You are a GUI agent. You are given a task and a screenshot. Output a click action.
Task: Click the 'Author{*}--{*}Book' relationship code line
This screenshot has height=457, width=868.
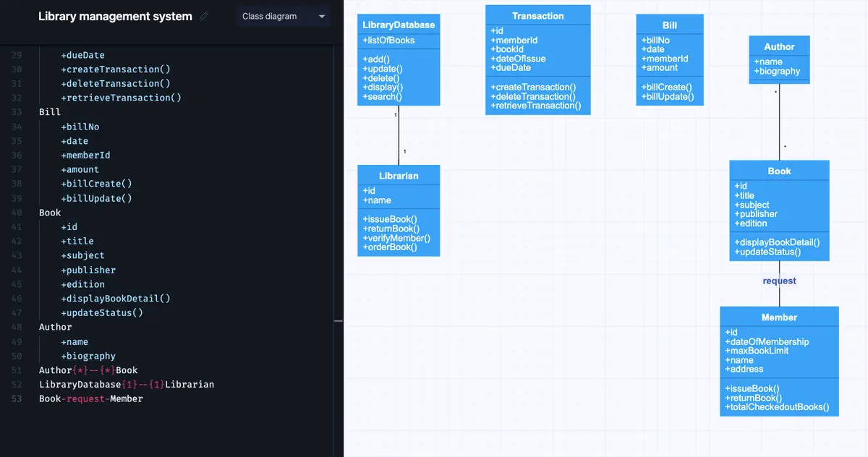(x=88, y=370)
